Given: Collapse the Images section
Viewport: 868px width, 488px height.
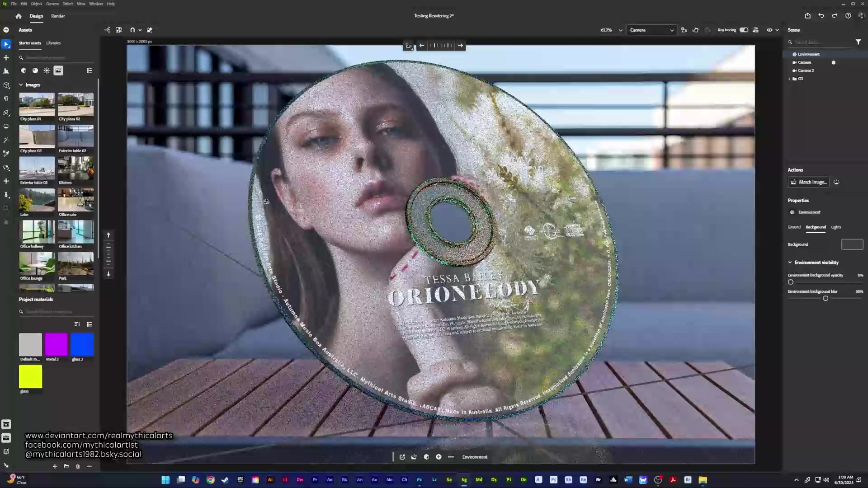Looking at the screenshot, I should click(21, 84).
